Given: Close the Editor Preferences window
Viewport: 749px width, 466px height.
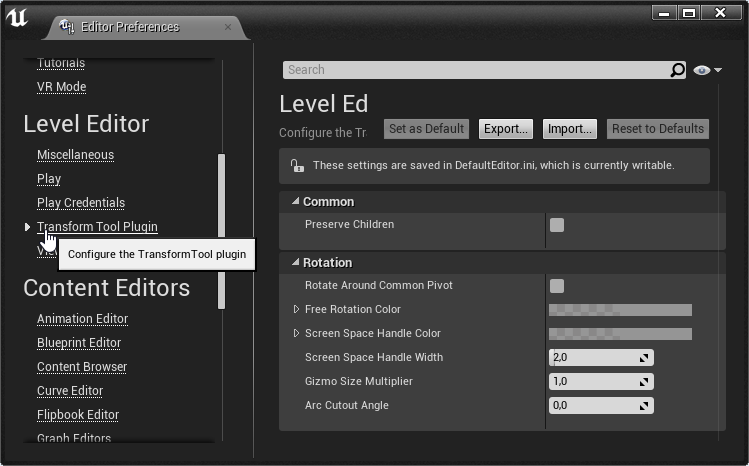Looking at the screenshot, I should 720,13.
